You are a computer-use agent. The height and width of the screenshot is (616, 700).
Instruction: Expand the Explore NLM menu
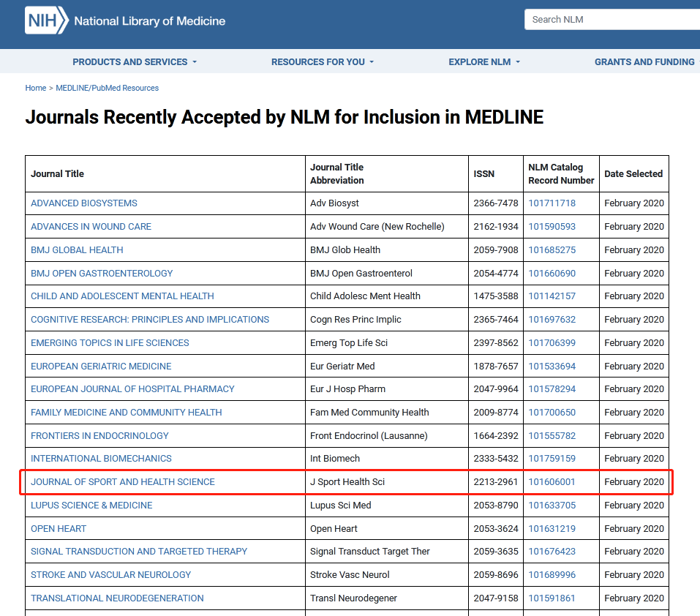484,62
